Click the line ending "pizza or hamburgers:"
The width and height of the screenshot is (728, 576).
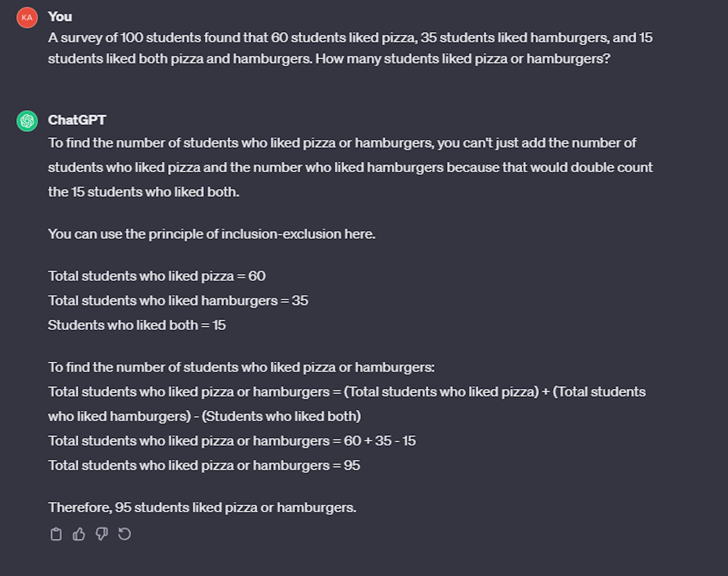(x=241, y=367)
